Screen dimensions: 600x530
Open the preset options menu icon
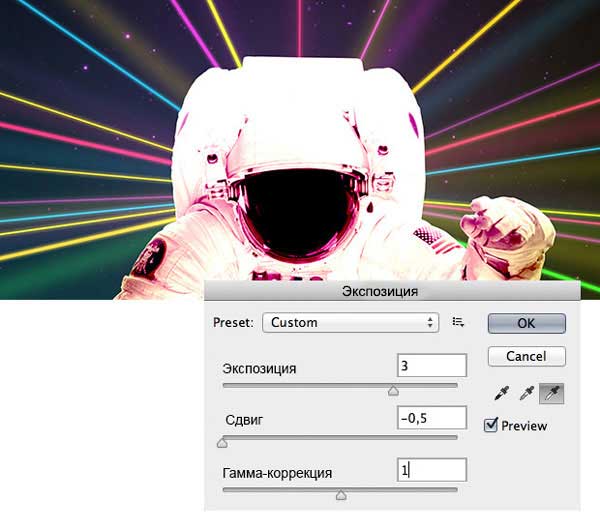459,322
